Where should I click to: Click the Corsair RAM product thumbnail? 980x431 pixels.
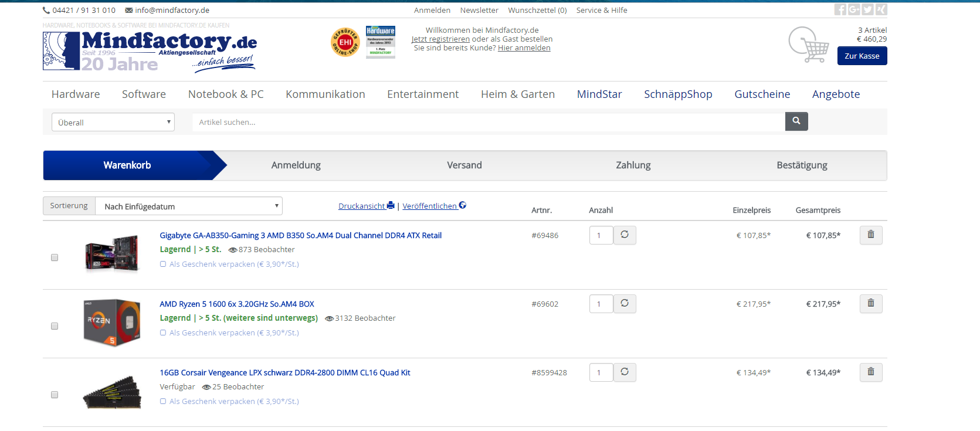[112, 392]
